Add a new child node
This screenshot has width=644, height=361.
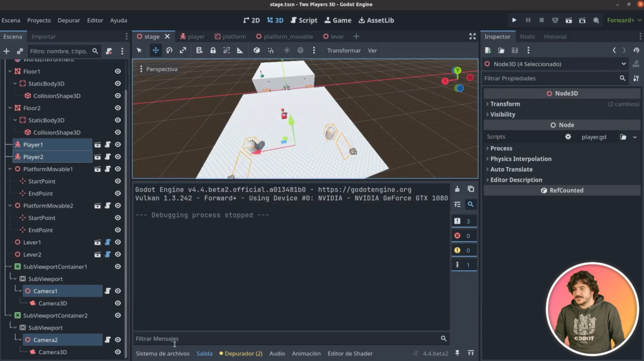pos(6,52)
